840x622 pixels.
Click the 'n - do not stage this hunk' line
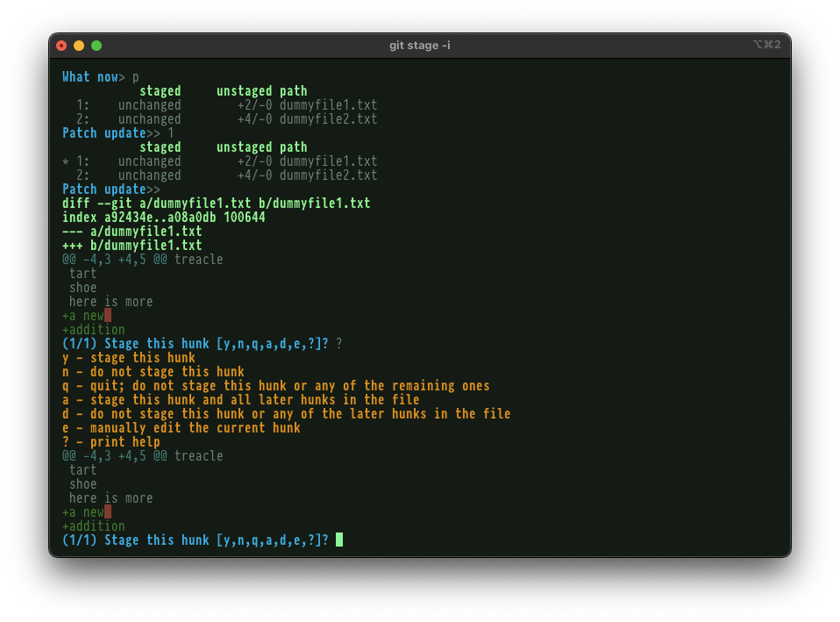coord(153,372)
